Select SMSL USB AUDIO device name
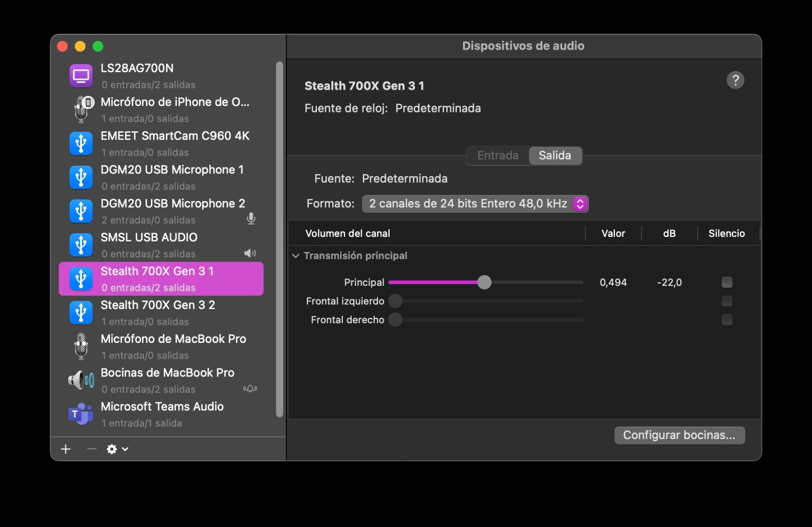 click(149, 237)
